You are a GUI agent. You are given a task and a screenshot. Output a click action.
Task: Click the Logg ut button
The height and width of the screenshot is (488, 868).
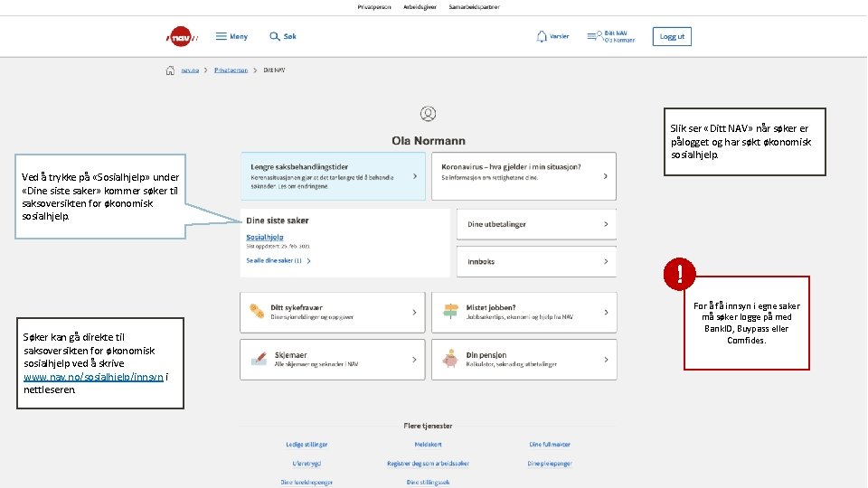coord(672,36)
